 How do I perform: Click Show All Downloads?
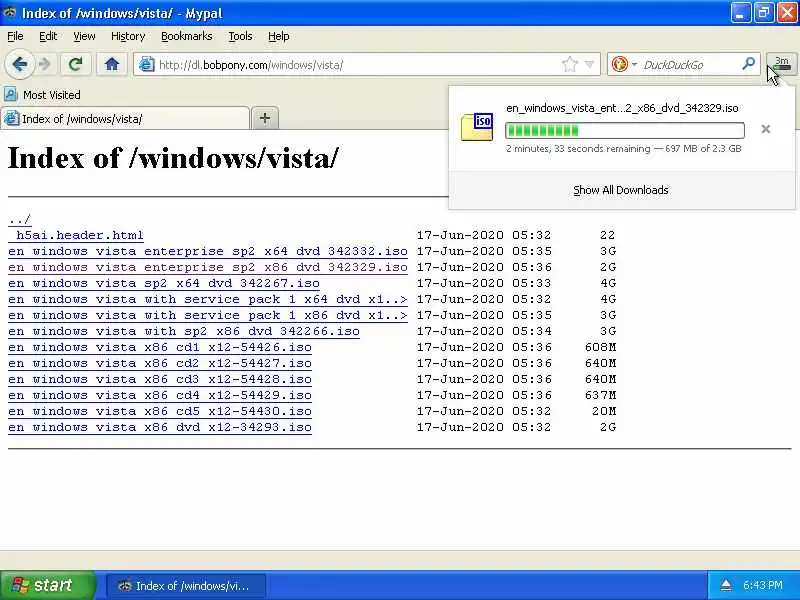pos(620,190)
